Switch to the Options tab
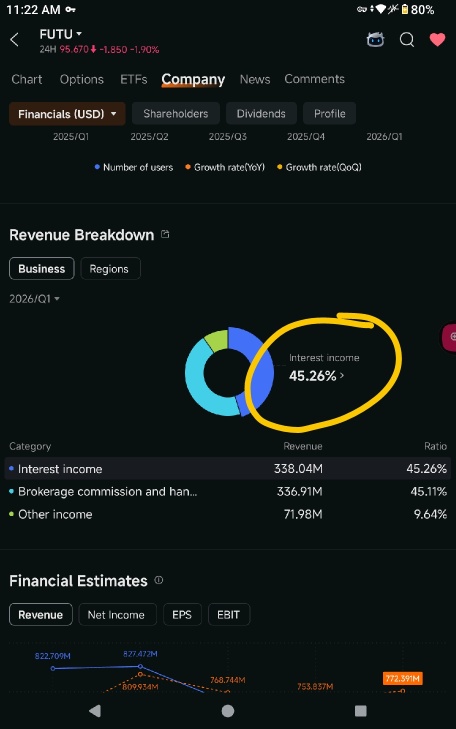 coord(81,80)
